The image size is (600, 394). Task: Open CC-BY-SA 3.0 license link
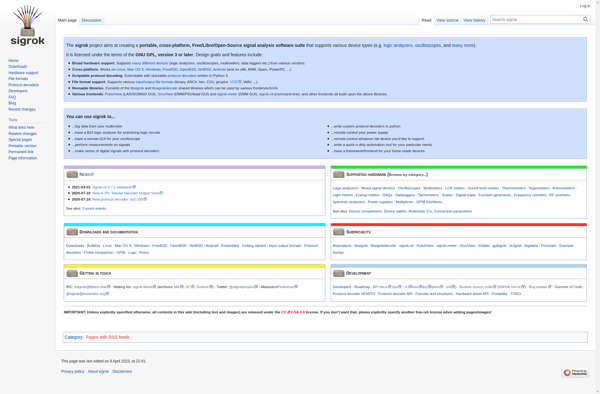coord(293,313)
